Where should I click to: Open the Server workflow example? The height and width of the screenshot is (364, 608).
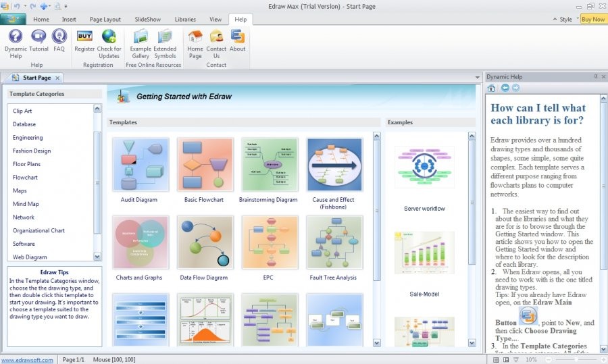click(424, 167)
